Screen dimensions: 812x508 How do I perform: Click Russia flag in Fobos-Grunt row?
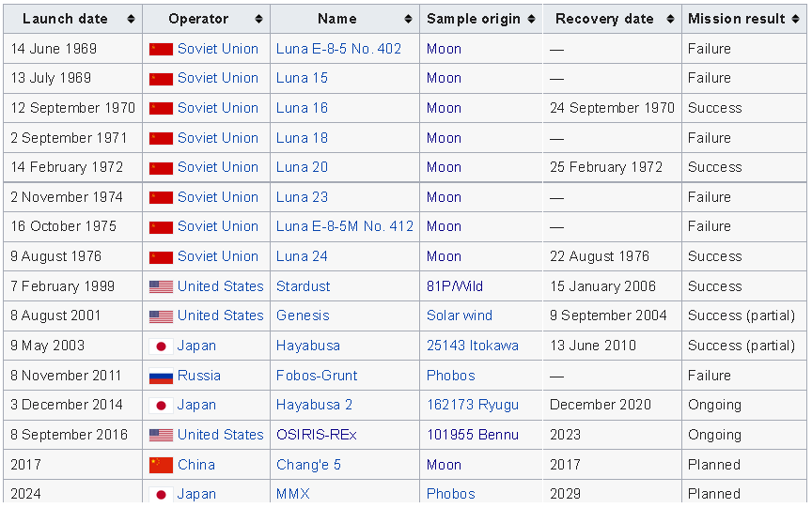coord(161,377)
